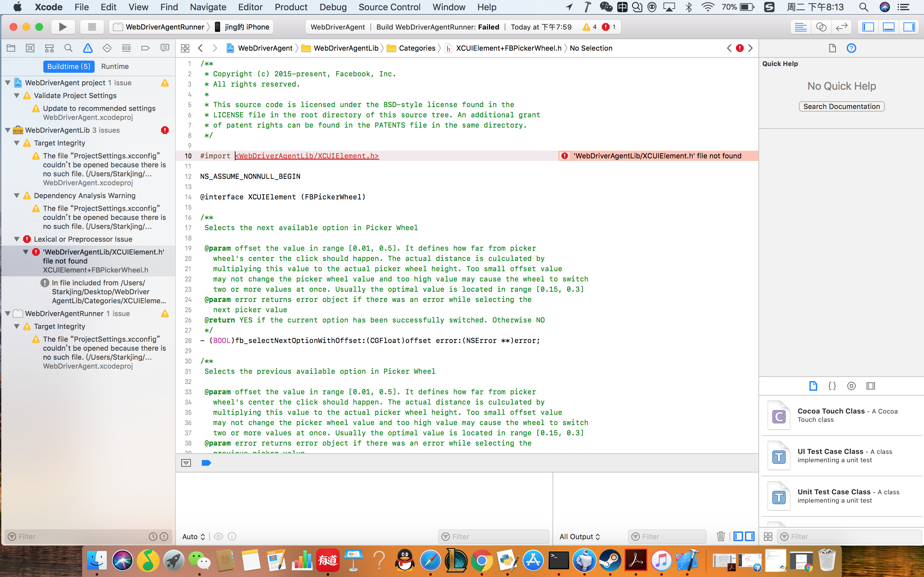The image size is (924, 577).
Task: Open the Code Snippet library in Quick Help panel
Action: point(832,386)
